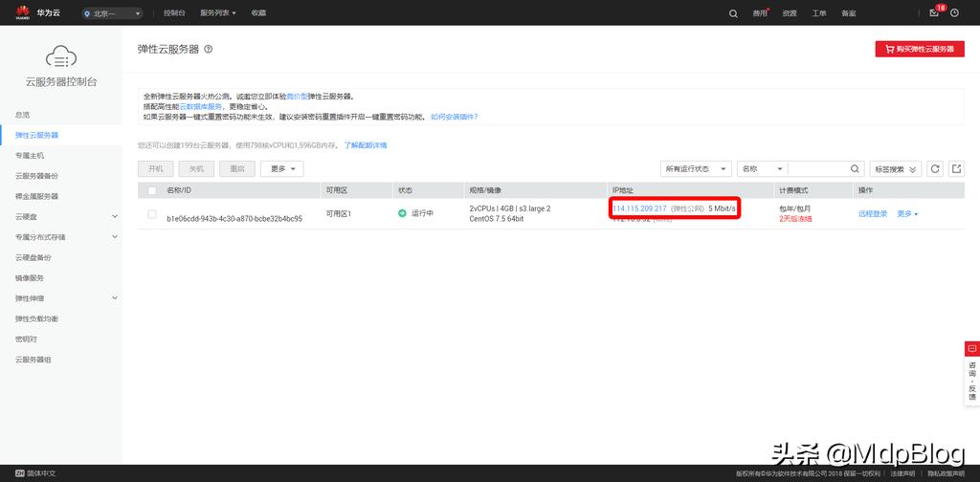Click the 可用区1 cell
980x482 pixels.
pyautogui.click(x=339, y=213)
